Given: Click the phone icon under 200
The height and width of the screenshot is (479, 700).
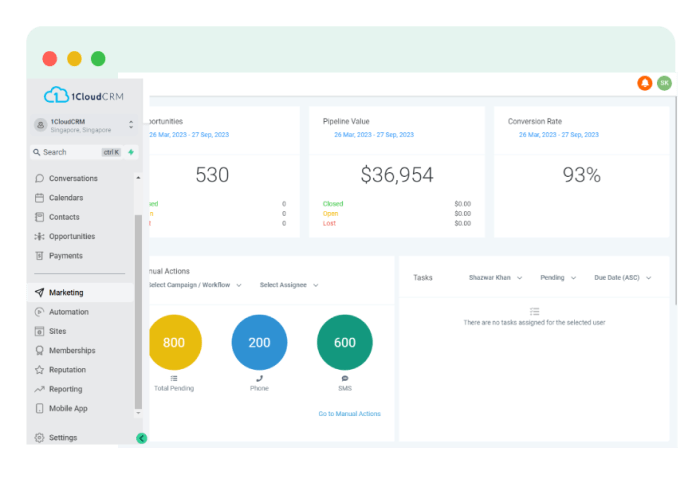Looking at the screenshot, I should tap(259, 378).
